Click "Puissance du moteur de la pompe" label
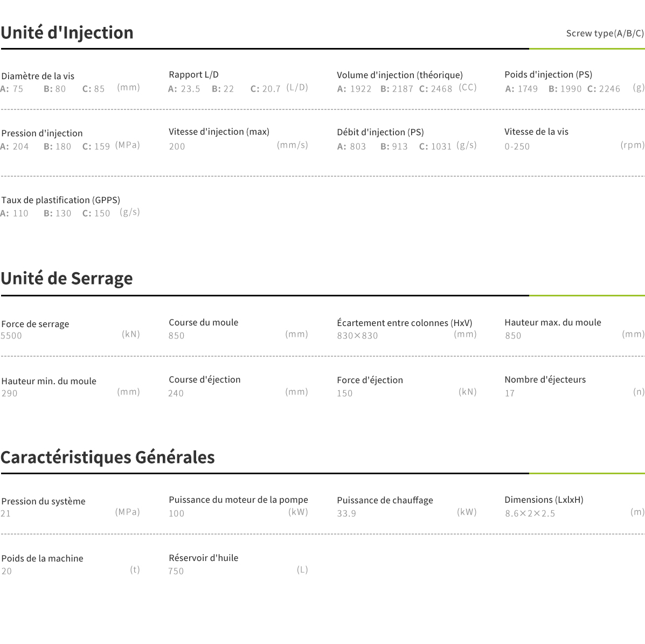Screen dimensions: 645x644 (238, 500)
